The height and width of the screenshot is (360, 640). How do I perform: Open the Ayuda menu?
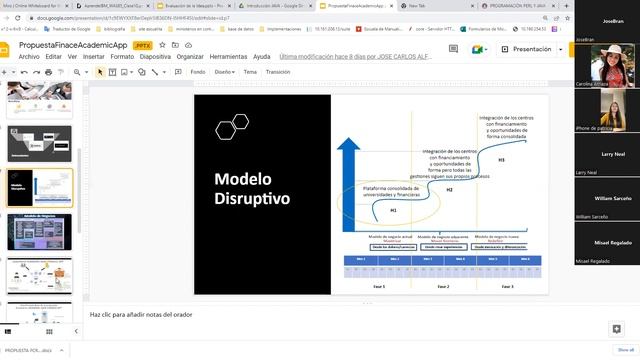tap(262, 57)
